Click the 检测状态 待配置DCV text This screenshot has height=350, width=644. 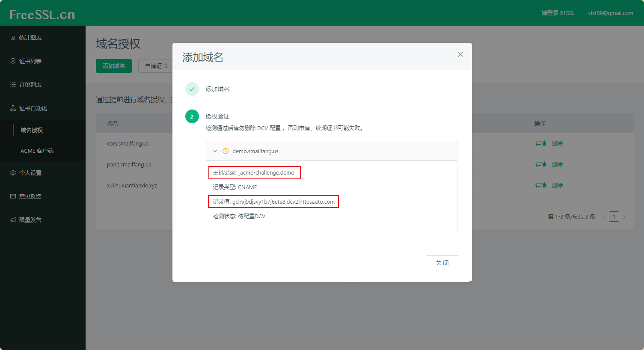coord(239,216)
